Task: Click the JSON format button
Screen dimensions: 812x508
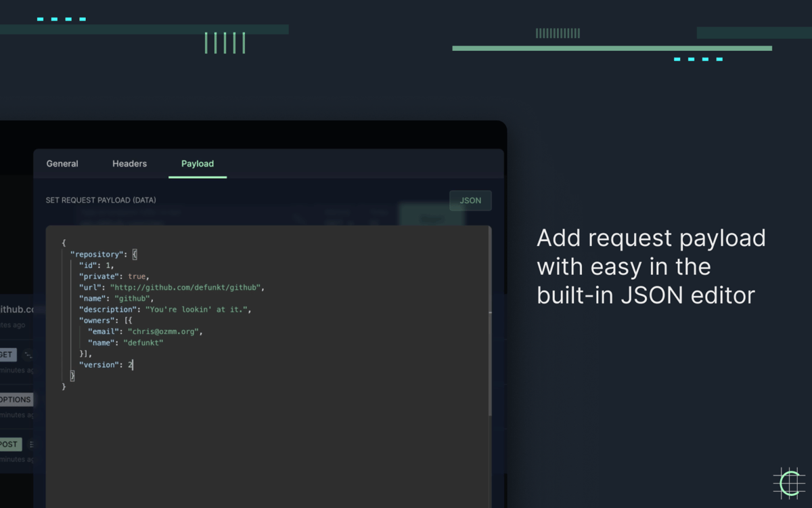Action: coord(470,200)
